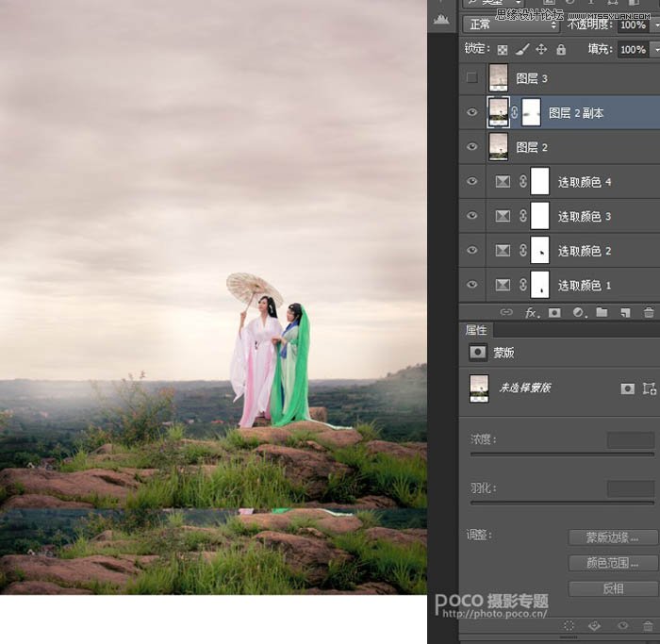
Task: Create a new layer group folder
Action: pyautogui.click(x=602, y=312)
